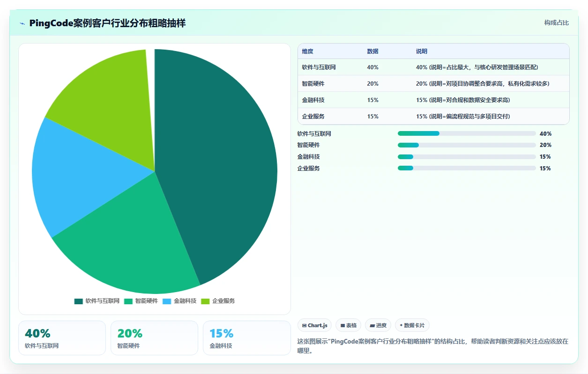588x374 pixels.
Task: Click the 维度 column header
Action: pos(308,51)
